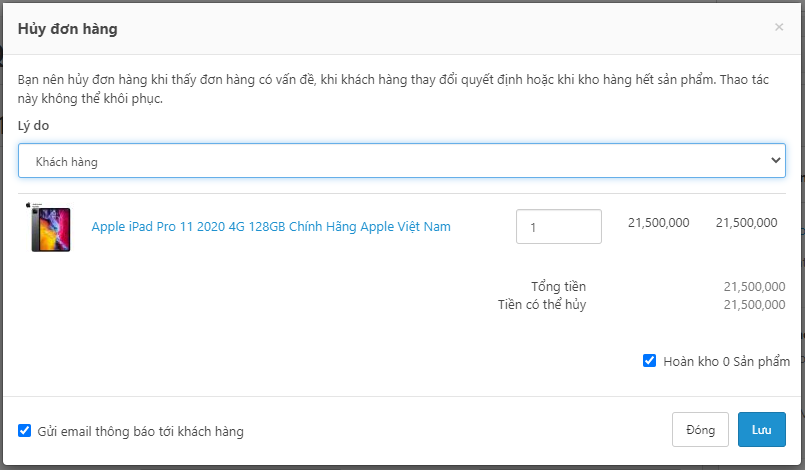This screenshot has width=805, height=470.
Task: Select the Tiền có thể hủy amount
Action: point(754,305)
